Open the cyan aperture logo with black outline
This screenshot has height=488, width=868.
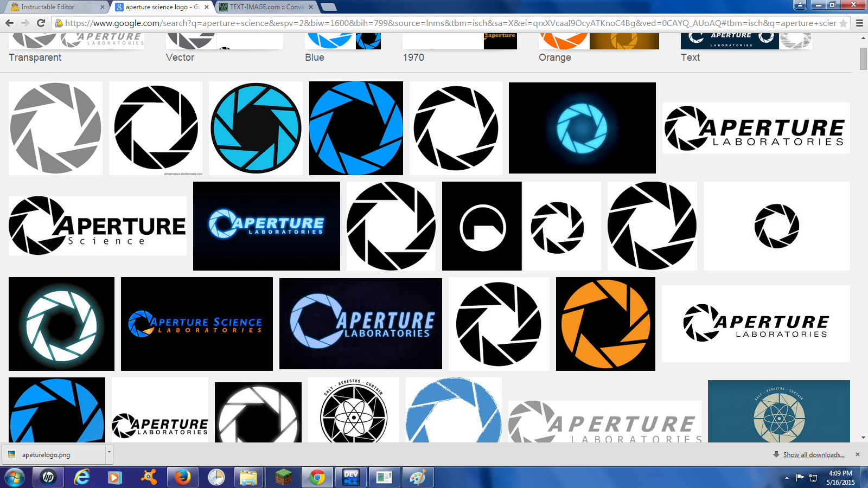click(256, 128)
